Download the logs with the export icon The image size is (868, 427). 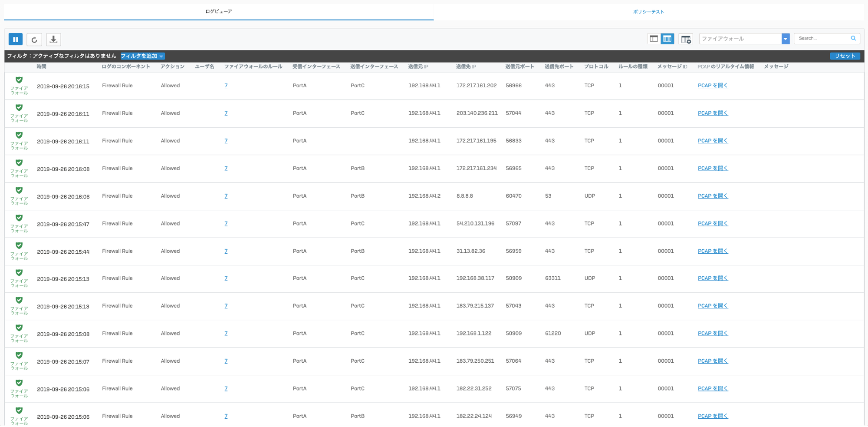tap(53, 40)
